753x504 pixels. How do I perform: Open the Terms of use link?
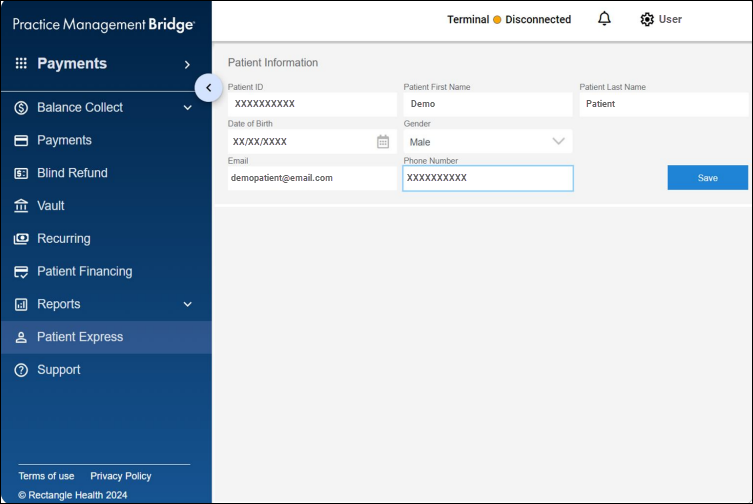[46, 476]
